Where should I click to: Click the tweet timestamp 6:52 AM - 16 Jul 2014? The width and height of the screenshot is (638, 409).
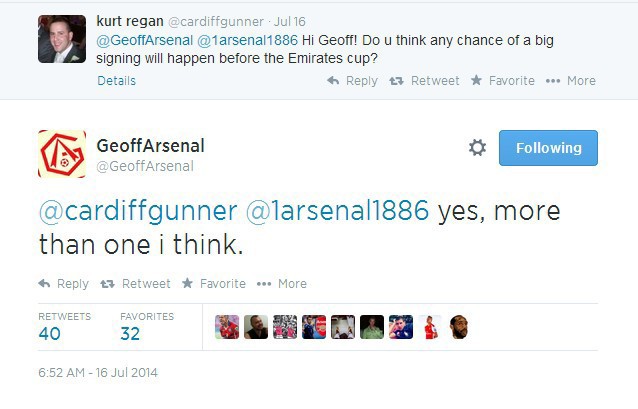tap(98, 373)
